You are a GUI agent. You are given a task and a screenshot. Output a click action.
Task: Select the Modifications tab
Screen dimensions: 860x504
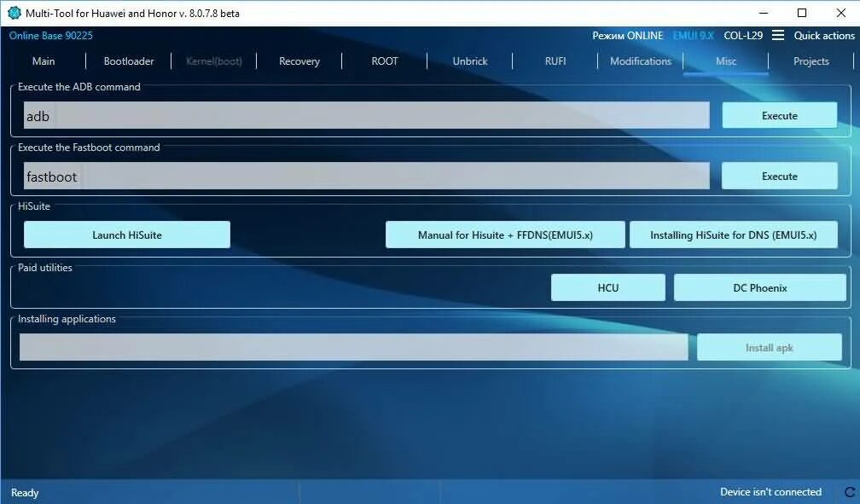coord(641,61)
